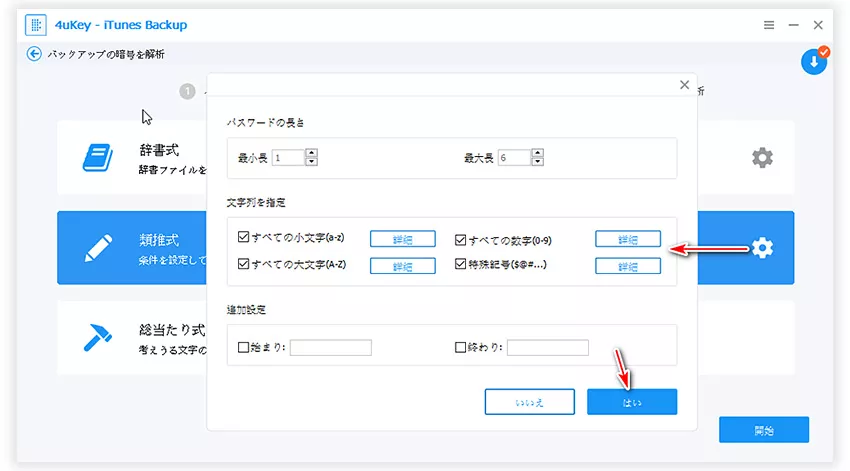Uncheck すべての小文字(a-z) checkbox
The height and width of the screenshot is (471, 850).
244,239
